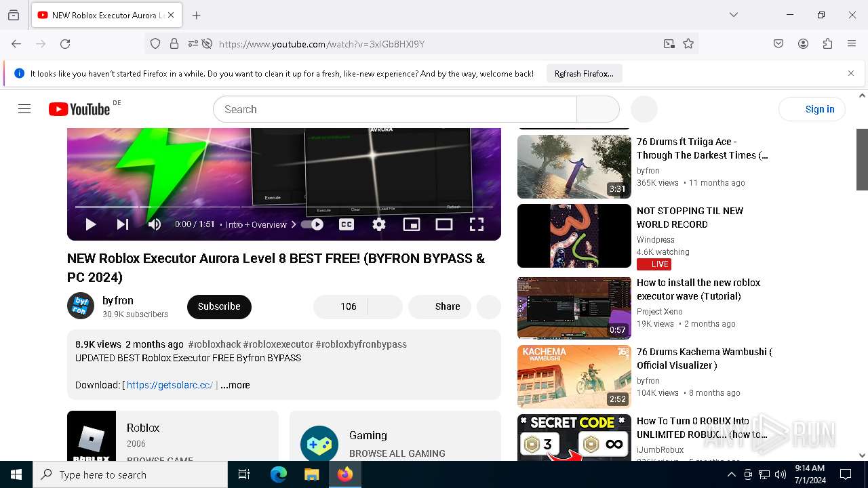Open a new tab

pyautogui.click(x=197, y=15)
